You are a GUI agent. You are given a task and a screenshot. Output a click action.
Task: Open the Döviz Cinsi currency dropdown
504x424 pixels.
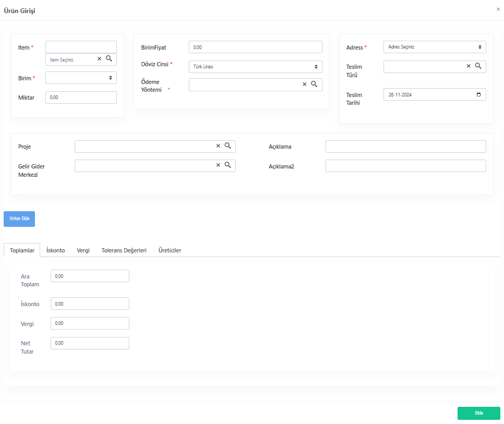click(256, 67)
